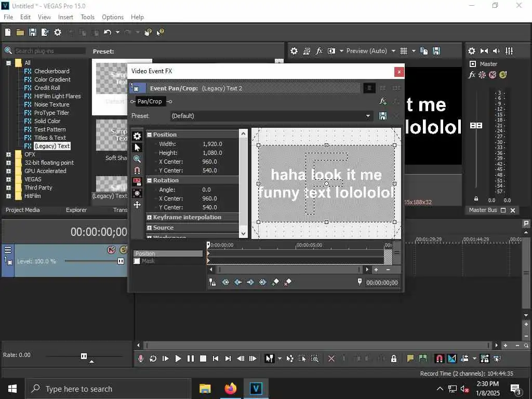Open the plug-in chain button in Video Event FX
The image size is (532, 399).
383,101
